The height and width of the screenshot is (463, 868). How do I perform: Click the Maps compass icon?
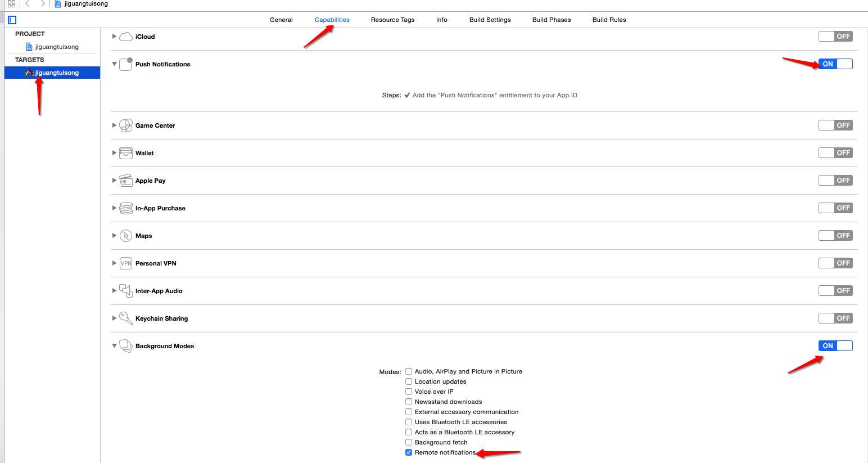tap(126, 236)
